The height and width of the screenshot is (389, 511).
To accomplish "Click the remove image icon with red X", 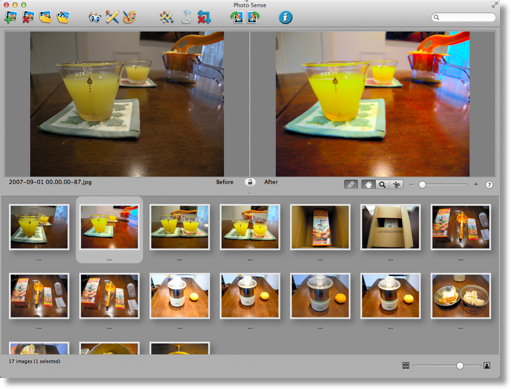I will (x=28, y=17).
